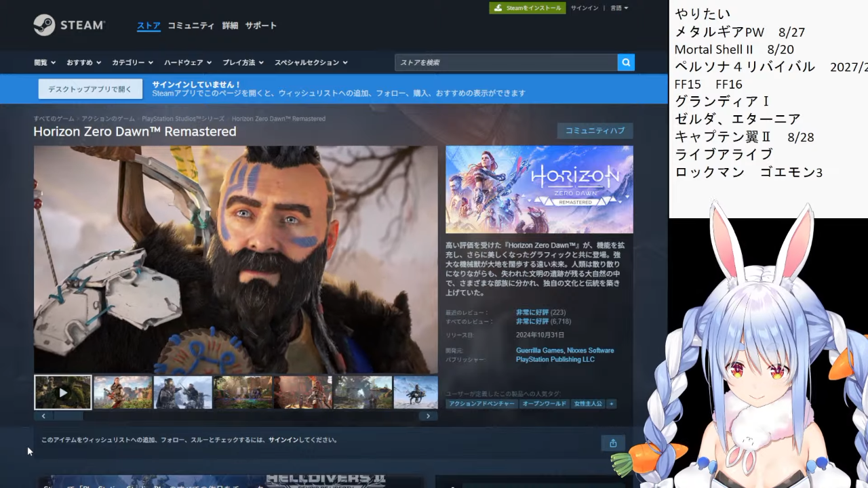Select the two warriors in snow thumbnail
Viewport: 868px width, 488px height.
[183, 392]
